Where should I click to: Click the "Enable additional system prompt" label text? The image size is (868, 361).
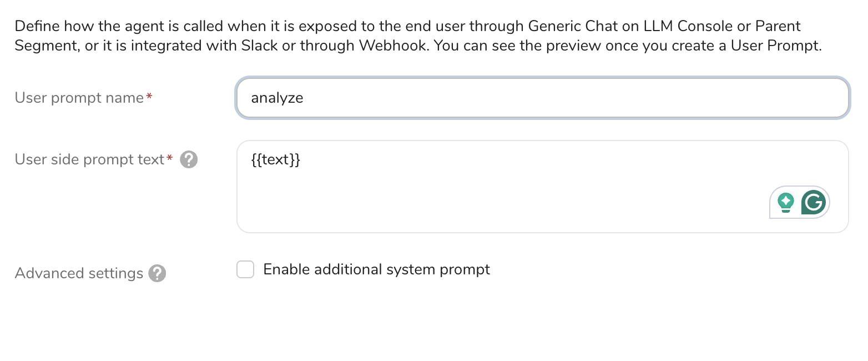[376, 270]
